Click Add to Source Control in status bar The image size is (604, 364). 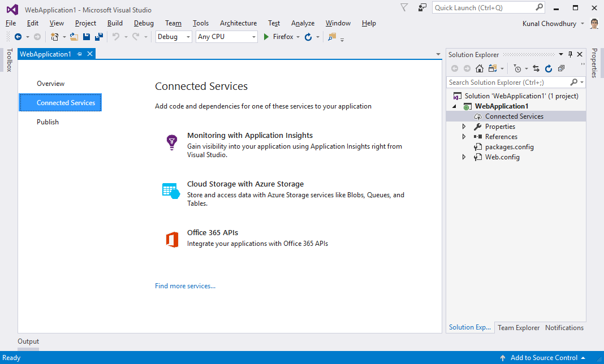coord(543,358)
